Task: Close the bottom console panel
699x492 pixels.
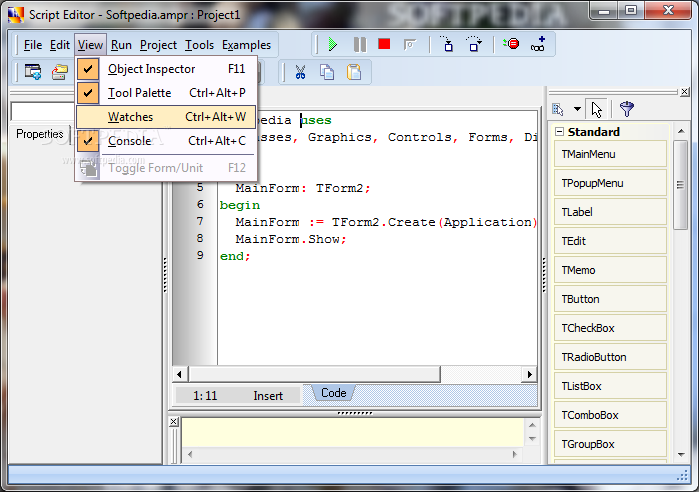Action: 174,422
